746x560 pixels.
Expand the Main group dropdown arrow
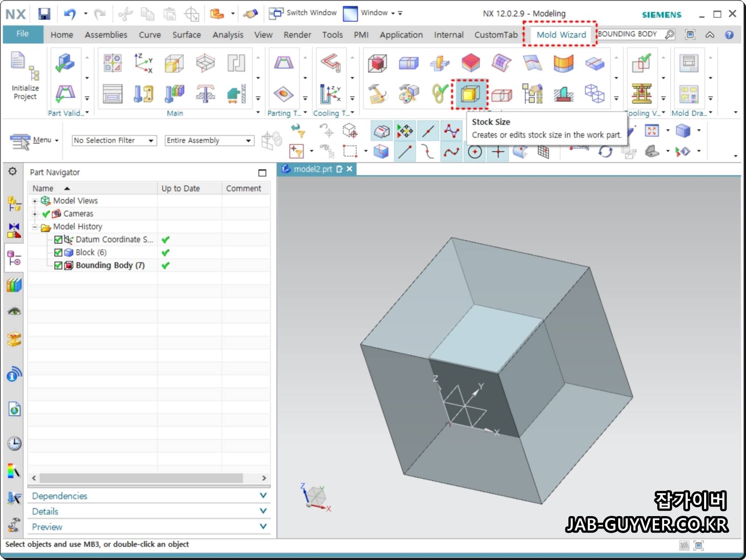258,113
